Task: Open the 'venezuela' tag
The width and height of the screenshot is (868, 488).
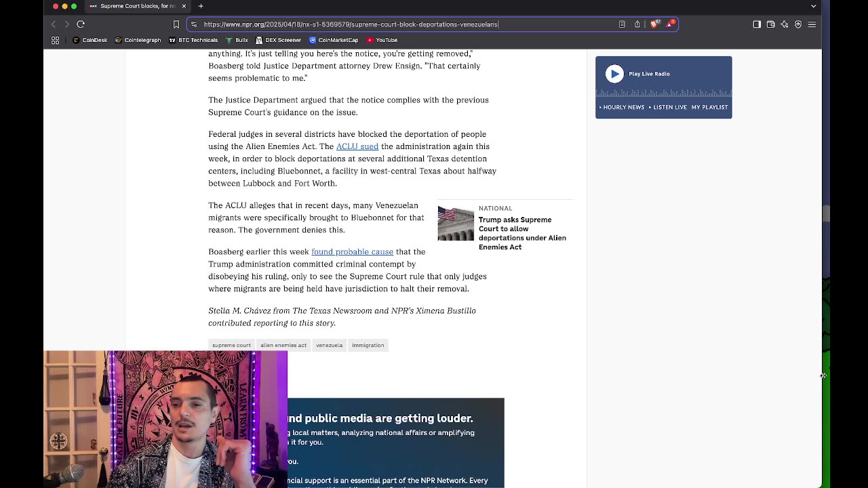Action: click(x=329, y=345)
